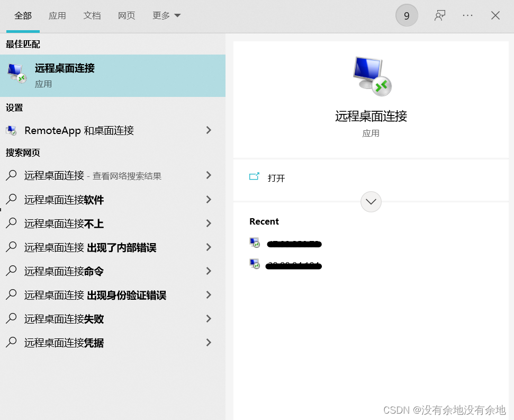Screen dimensions: 514x420
Task: Switch to the 全部 tab
Action: (x=23, y=15)
